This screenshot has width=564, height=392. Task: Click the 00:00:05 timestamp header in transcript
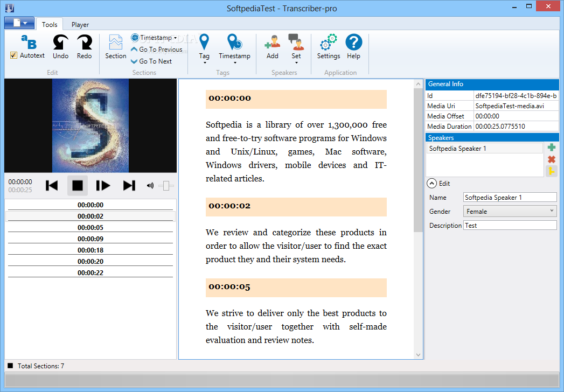(x=296, y=288)
